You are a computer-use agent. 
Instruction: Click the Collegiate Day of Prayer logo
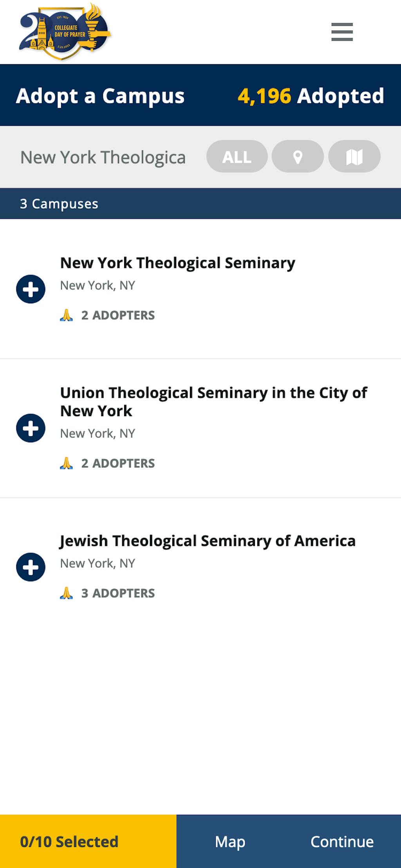(x=65, y=32)
